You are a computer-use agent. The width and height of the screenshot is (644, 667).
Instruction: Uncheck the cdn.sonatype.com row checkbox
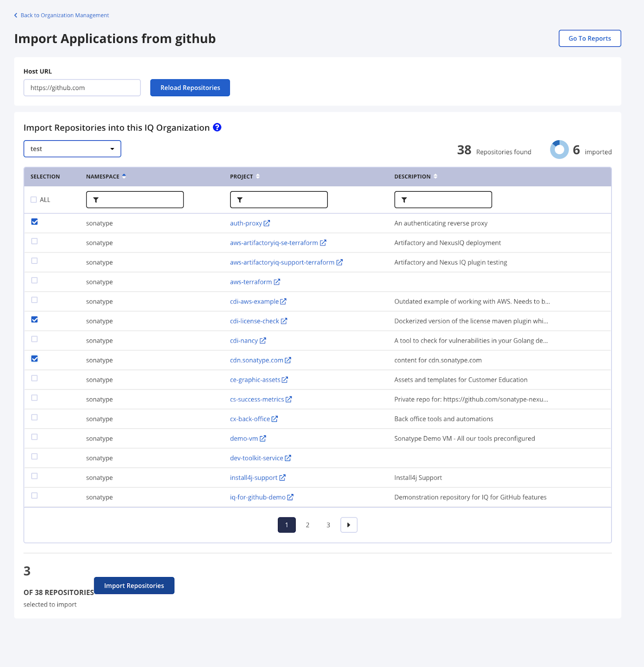click(x=35, y=359)
